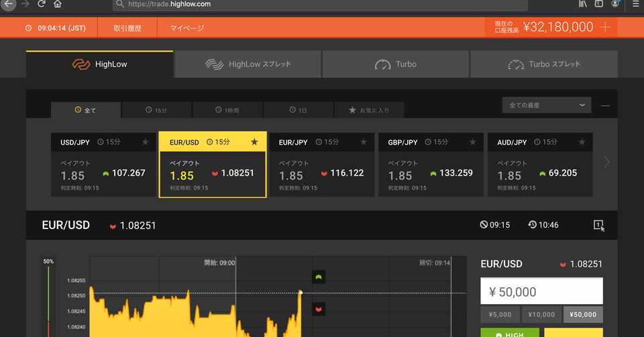
Task: Click 10:46 remaining time in chart header
Action: [x=543, y=224]
